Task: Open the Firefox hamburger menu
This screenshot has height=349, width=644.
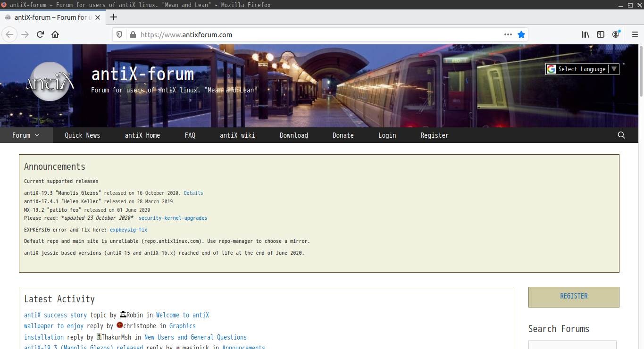Action: point(635,34)
